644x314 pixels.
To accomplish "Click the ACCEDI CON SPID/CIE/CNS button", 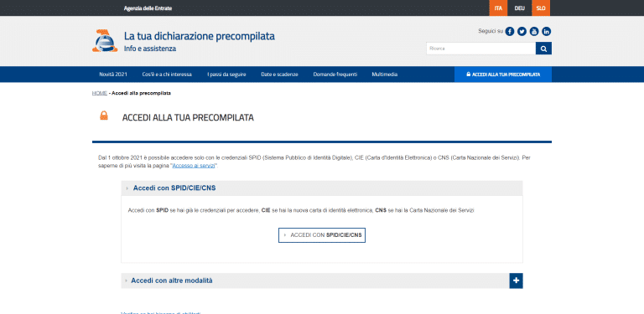I will (322, 235).
